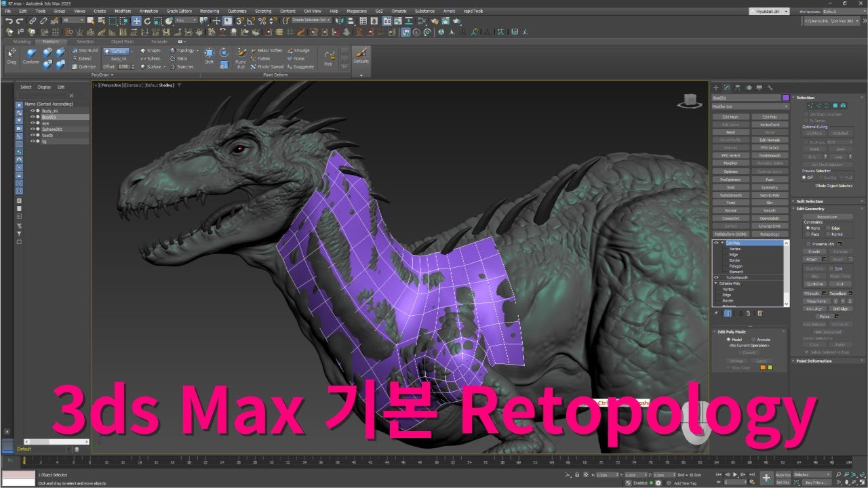Click the Select and Link chain icon
The width and height of the screenshot is (868, 488).
pos(33,21)
